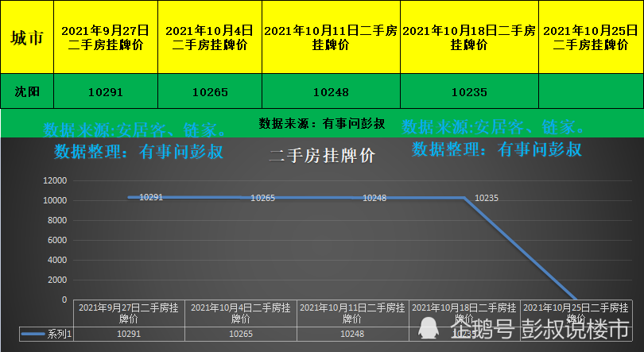Select the 城市 header cell

pyautogui.click(x=27, y=37)
